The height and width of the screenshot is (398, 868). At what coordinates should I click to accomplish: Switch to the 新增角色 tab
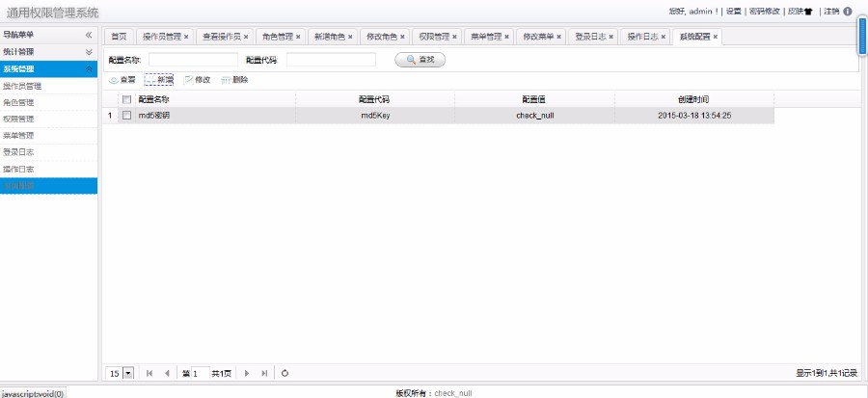pyautogui.click(x=330, y=37)
